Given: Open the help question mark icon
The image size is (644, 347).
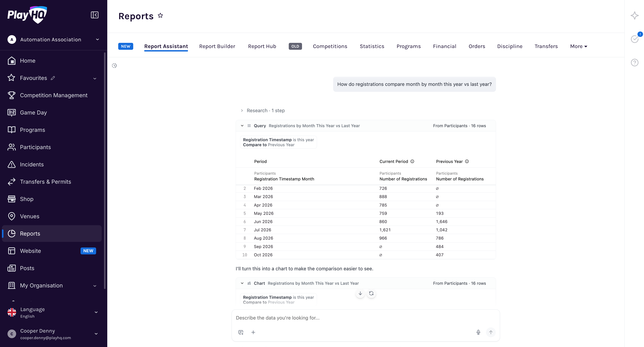Looking at the screenshot, I should [x=635, y=62].
